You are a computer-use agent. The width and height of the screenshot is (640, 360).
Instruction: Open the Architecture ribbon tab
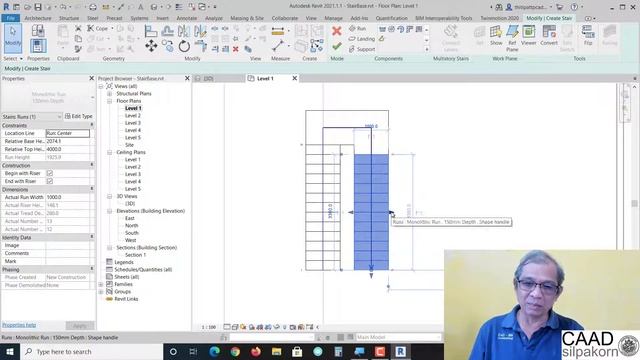point(38,18)
